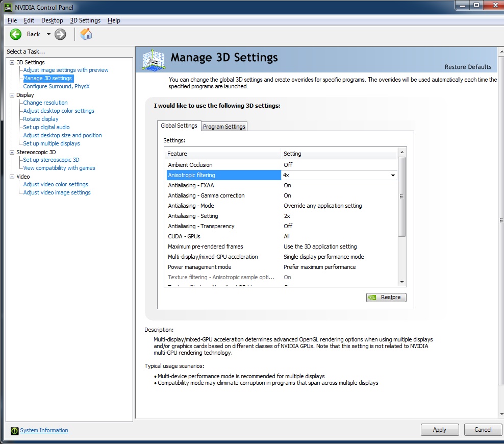Click settings list scroll-down arrow
504x444 pixels.
pyautogui.click(x=402, y=282)
